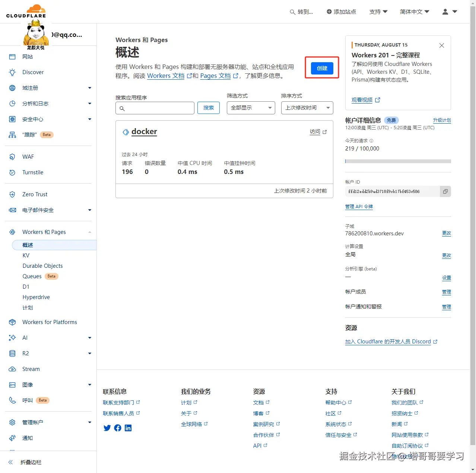Open the 管理 API 令牌 link

(x=359, y=207)
